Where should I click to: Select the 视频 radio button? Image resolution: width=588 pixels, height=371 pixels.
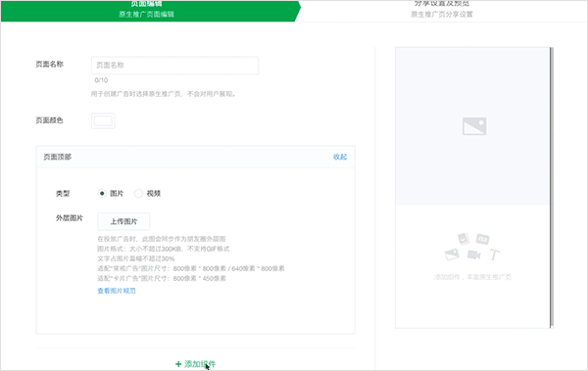pos(138,194)
